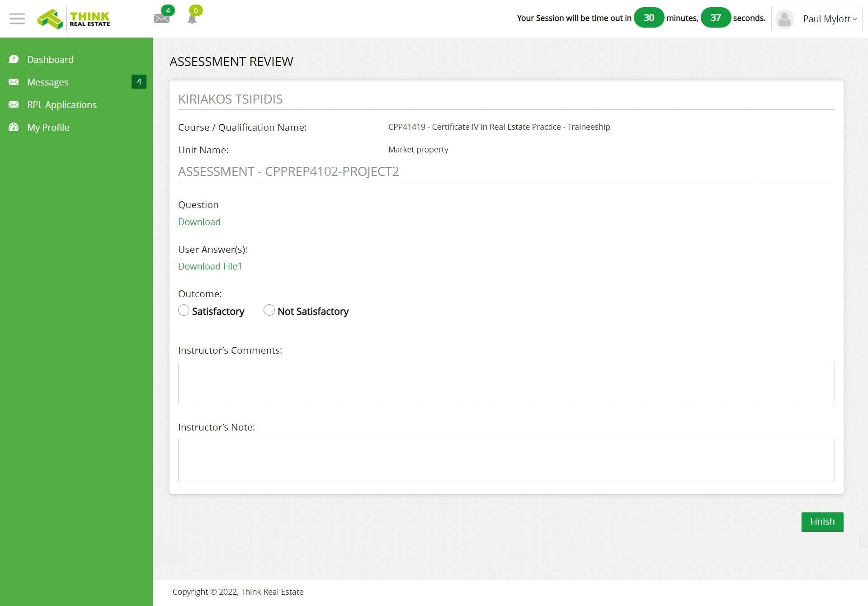Click the messages count badge in sidebar
The image size is (868, 606).
[139, 82]
